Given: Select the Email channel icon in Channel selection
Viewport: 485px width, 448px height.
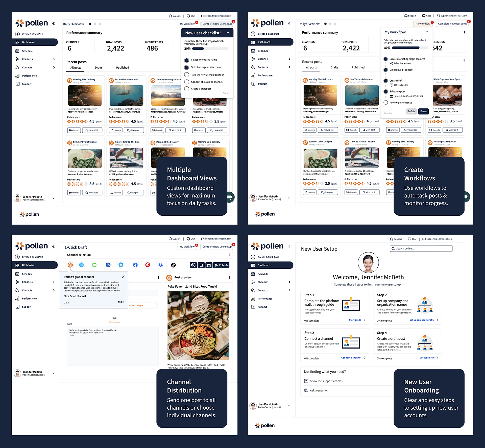Looking at the screenshot, I should [81, 265].
